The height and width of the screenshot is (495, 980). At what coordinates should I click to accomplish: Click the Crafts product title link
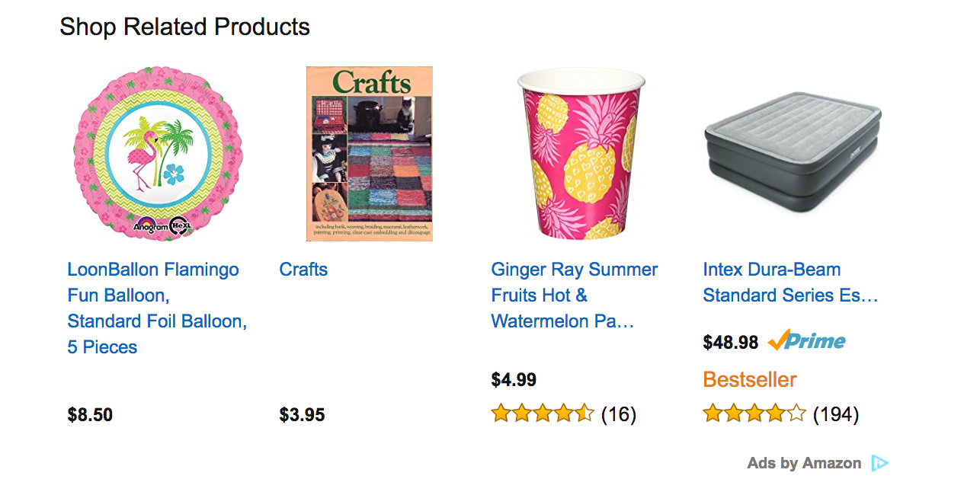point(303,270)
